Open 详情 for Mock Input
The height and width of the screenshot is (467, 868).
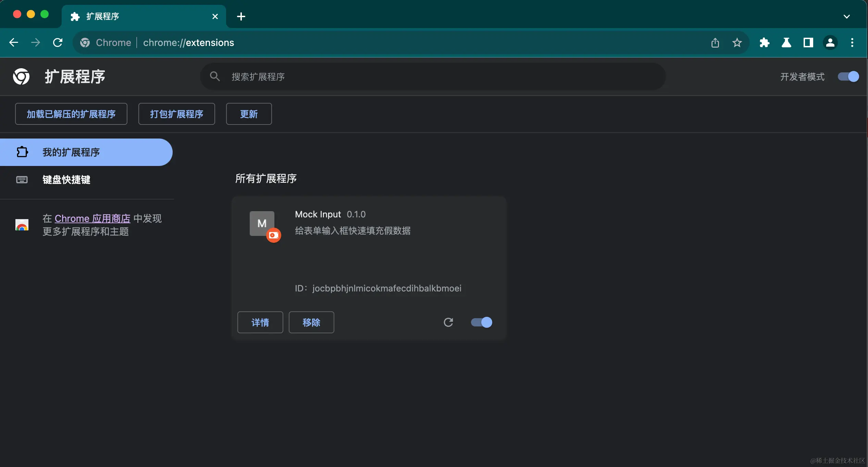point(260,322)
